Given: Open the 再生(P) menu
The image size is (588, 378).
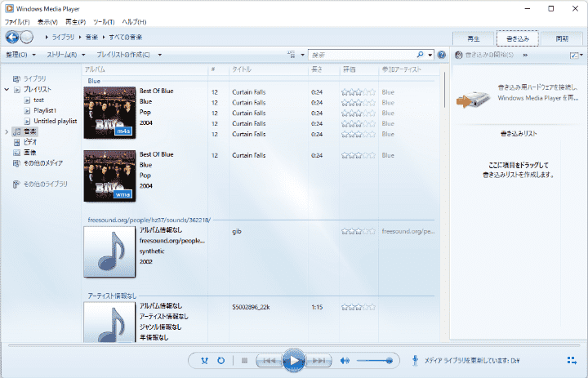Looking at the screenshot, I should click(x=75, y=22).
